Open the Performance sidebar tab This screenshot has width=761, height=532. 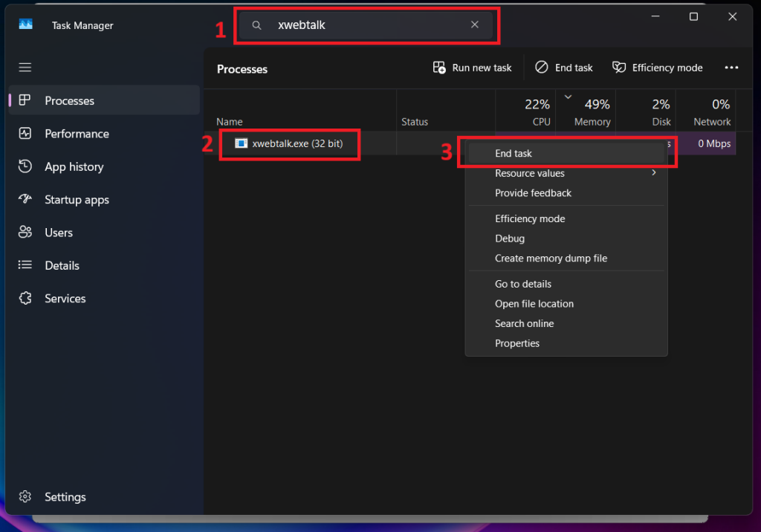click(104, 134)
